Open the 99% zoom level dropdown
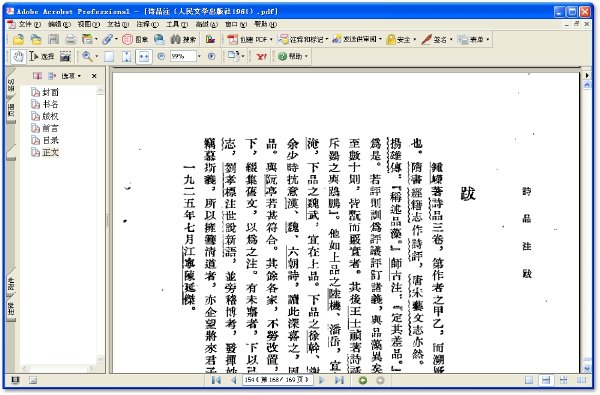 [x=199, y=57]
